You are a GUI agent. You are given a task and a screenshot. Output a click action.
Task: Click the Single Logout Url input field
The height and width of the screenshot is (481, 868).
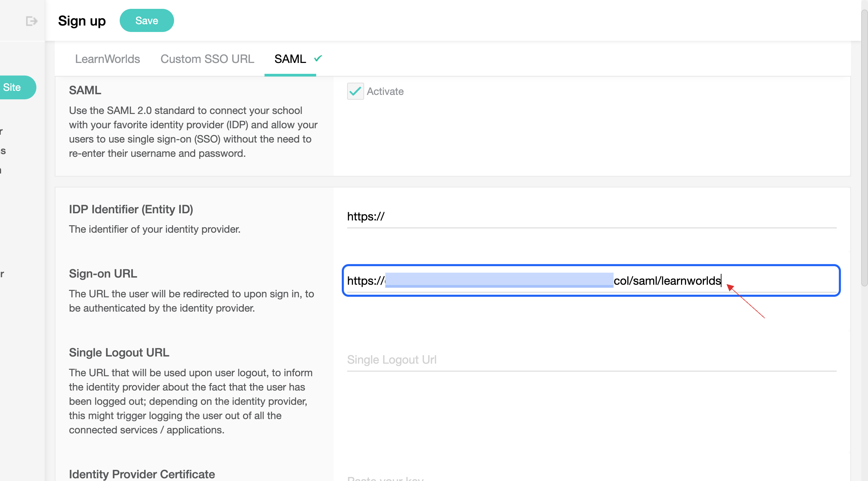click(x=592, y=360)
